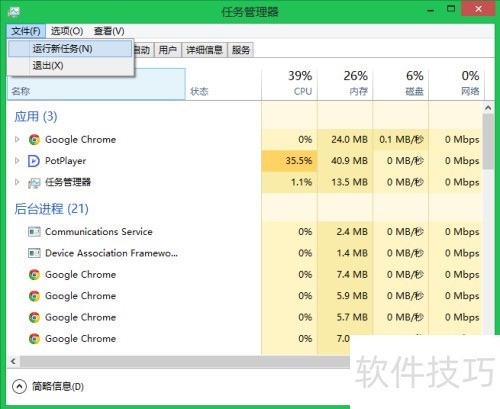Select the Device Association Framewo... row name
The width and height of the screenshot is (500, 409).
111,253
